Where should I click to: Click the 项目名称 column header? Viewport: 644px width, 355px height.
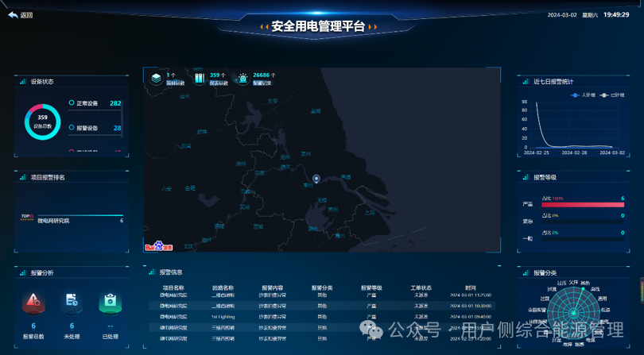tap(173, 288)
